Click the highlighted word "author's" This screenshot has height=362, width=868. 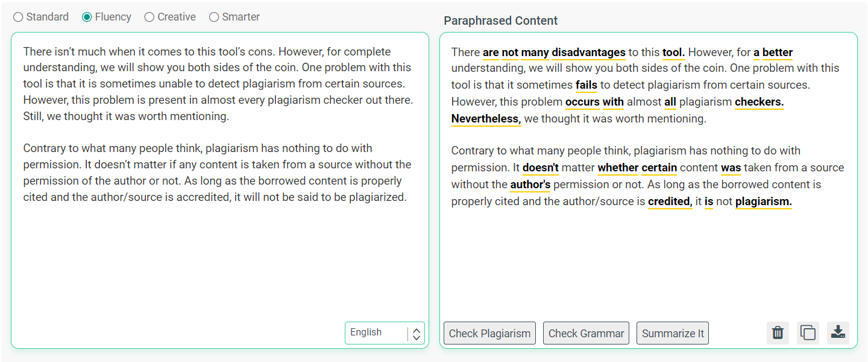pyautogui.click(x=530, y=185)
